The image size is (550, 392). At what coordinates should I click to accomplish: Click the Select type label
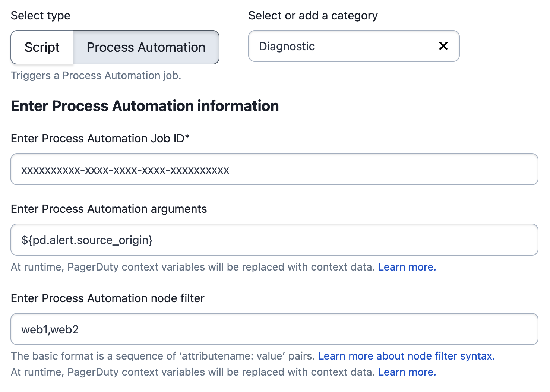(x=41, y=16)
